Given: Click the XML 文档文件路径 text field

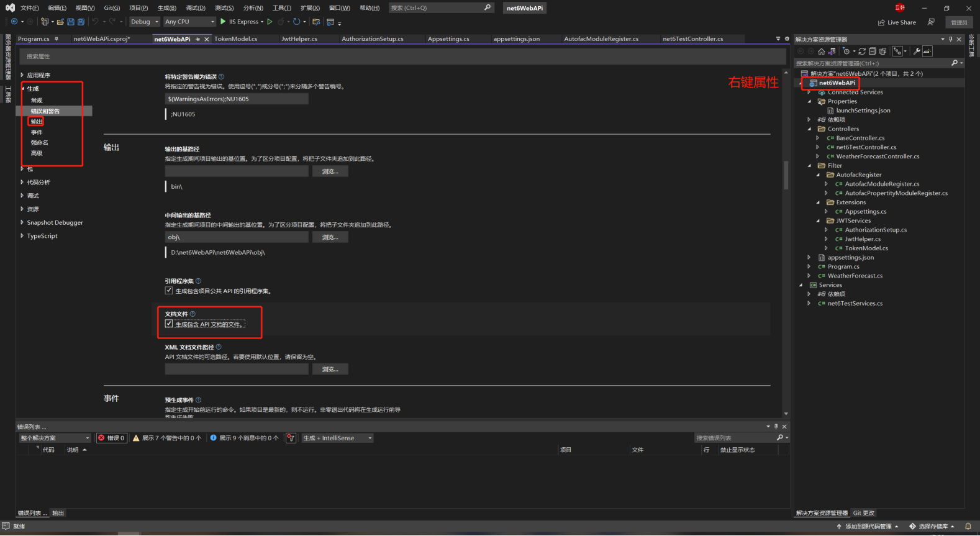Looking at the screenshot, I should [x=237, y=369].
